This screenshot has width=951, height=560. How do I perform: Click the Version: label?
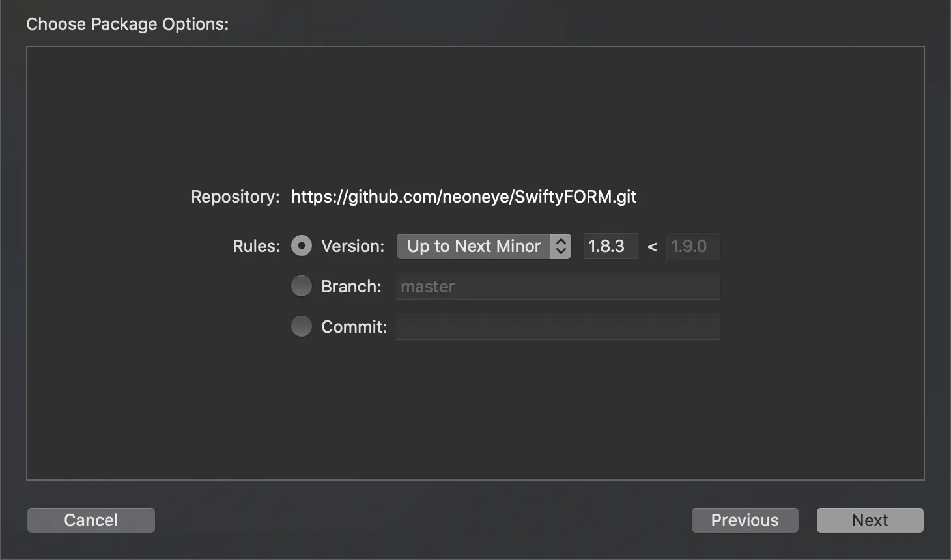(353, 246)
